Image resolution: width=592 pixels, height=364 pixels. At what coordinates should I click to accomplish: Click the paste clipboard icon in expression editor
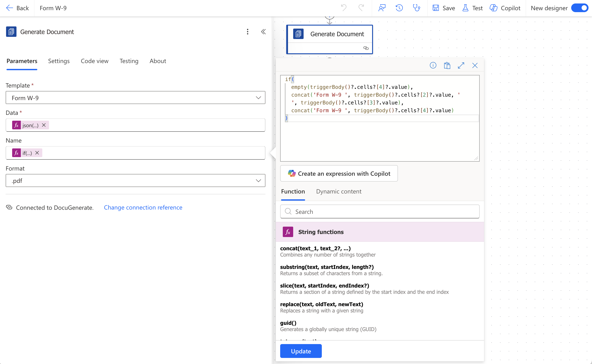pos(447,65)
